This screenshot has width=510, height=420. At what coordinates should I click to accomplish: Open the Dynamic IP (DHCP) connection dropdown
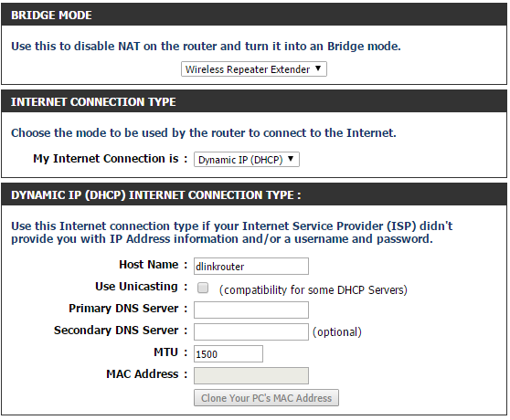click(x=247, y=160)
